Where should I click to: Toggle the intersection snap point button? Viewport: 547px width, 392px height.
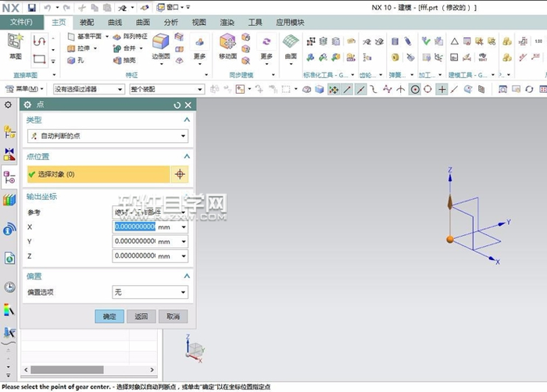(401, 89)
